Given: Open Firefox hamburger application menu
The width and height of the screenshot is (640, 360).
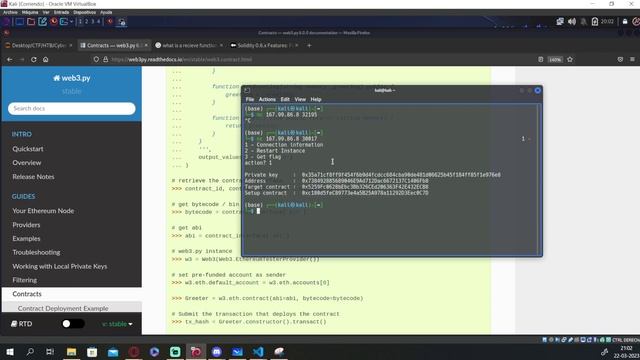Looking at the screenshot, I should click(x=632, y=60).
